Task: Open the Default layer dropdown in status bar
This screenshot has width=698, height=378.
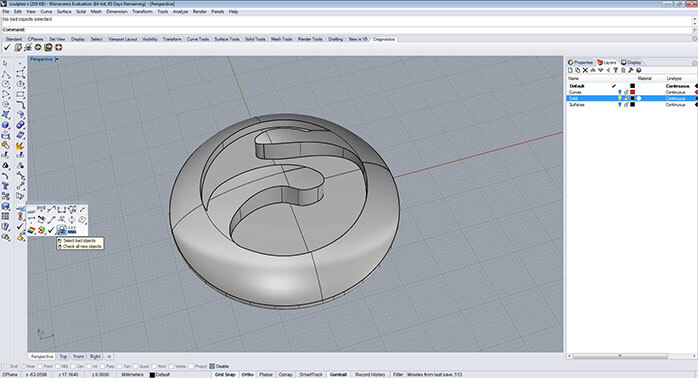Action: pos(160,374)
